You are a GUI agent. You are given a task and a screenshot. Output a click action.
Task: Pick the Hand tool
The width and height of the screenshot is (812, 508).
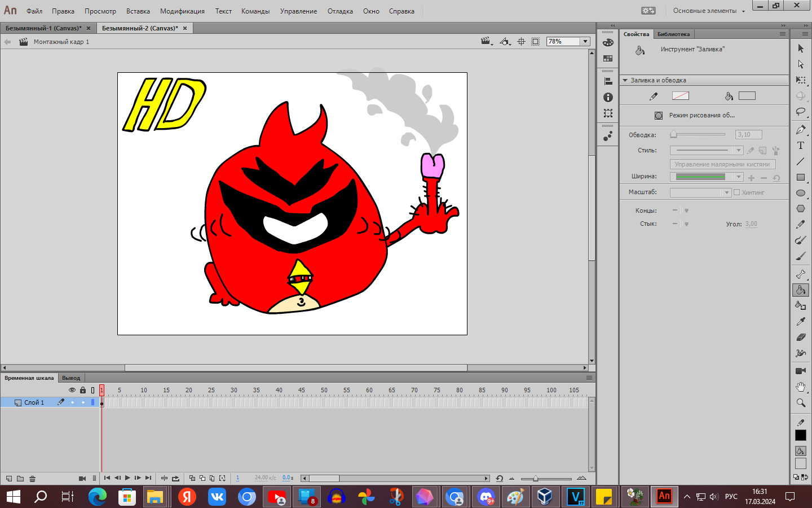[800, 387]
